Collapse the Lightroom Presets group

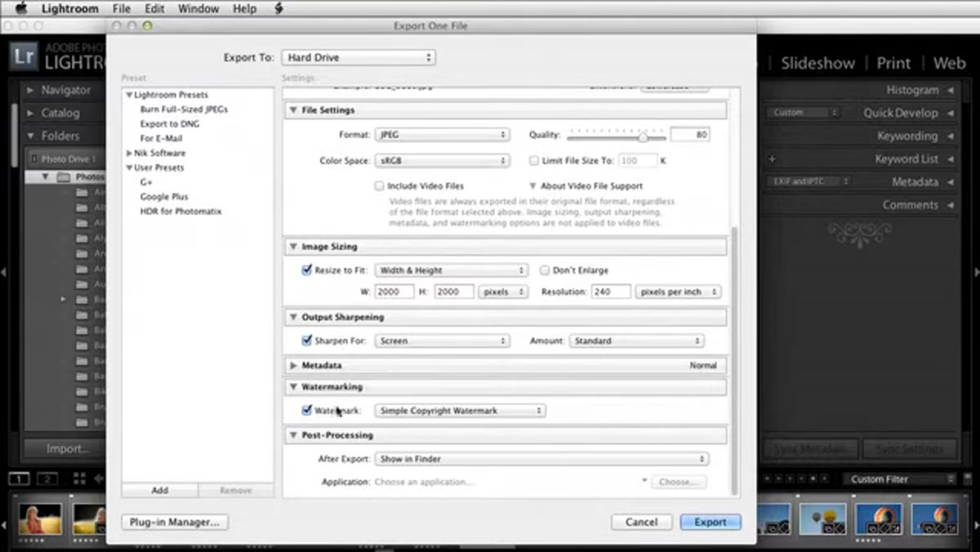(129, 95)
